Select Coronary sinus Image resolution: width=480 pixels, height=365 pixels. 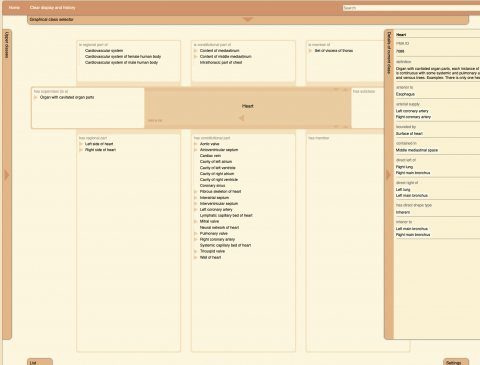point(213,186)
